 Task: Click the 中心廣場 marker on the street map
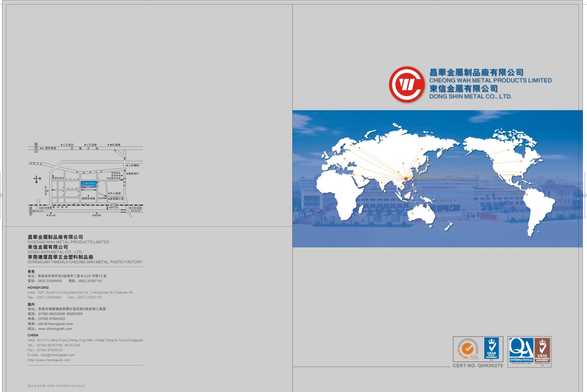[x=109, y=193]
